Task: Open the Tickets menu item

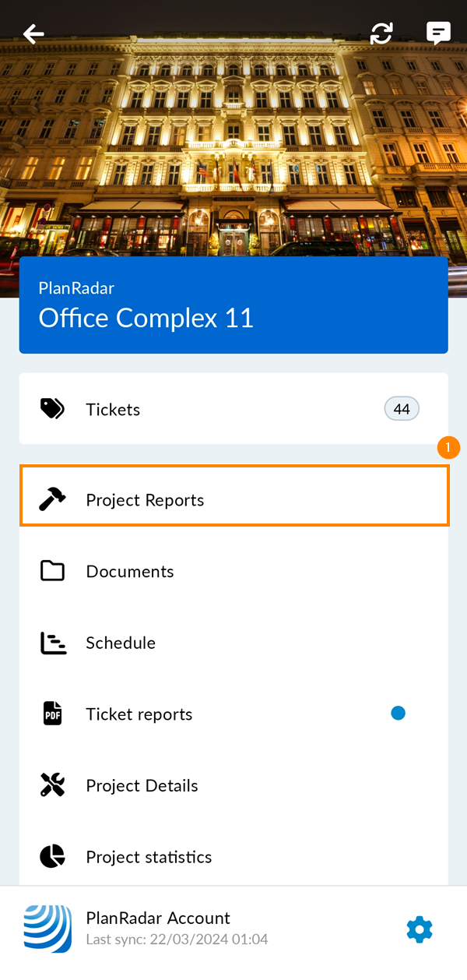Action: click(x=113, y=410)
